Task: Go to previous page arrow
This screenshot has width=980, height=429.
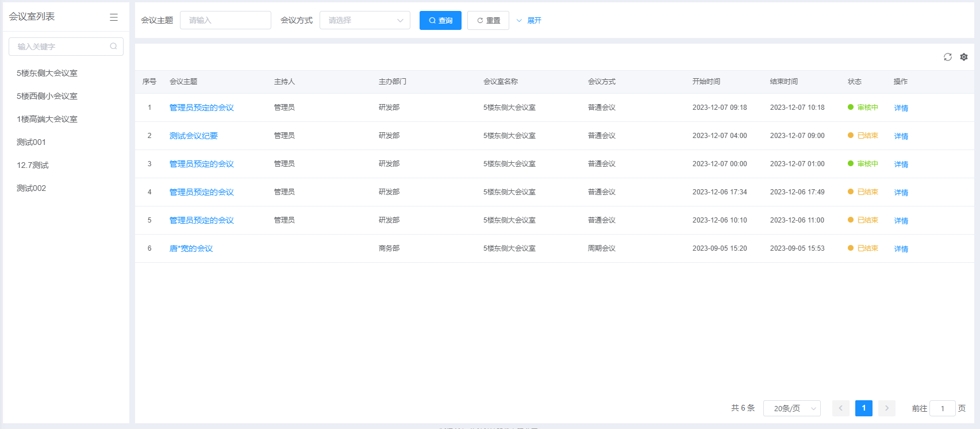Action: click(840, 408)
